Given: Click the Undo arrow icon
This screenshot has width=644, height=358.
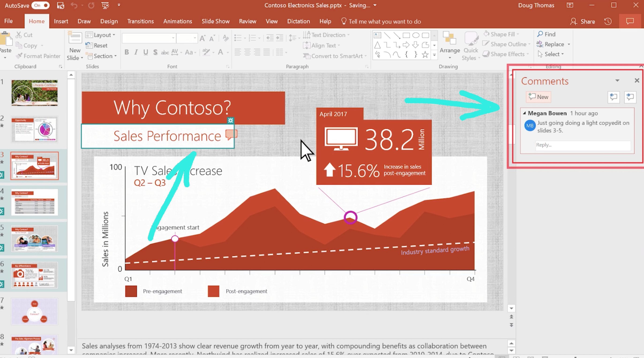Looking at the screenshot, I should (x=74, y=5).
